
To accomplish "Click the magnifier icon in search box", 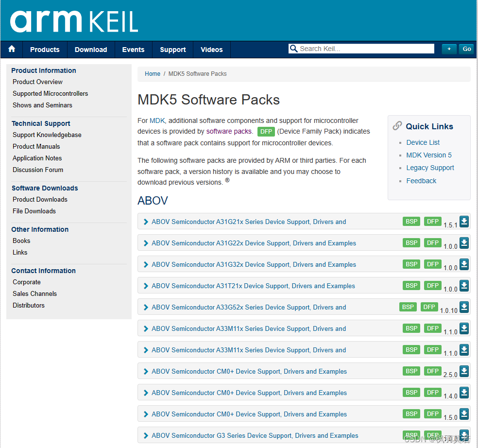I will [293, 49].
